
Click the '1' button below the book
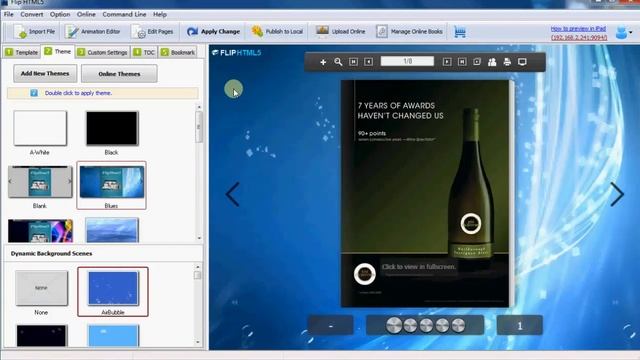(520, 325)
